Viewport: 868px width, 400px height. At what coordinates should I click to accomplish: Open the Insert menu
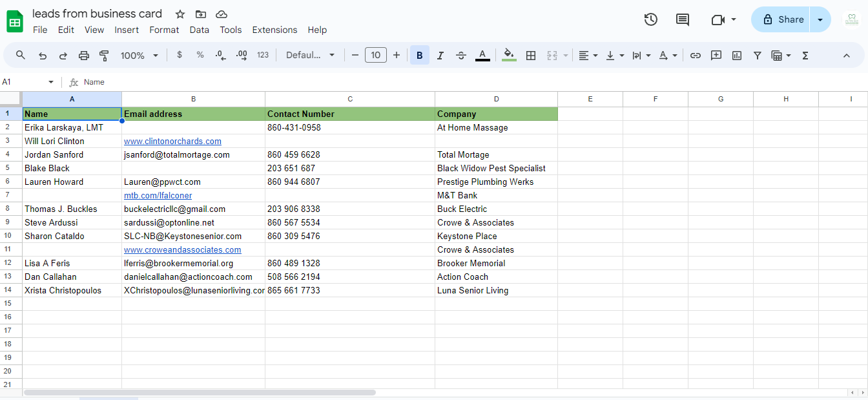(x=127, y=30)
